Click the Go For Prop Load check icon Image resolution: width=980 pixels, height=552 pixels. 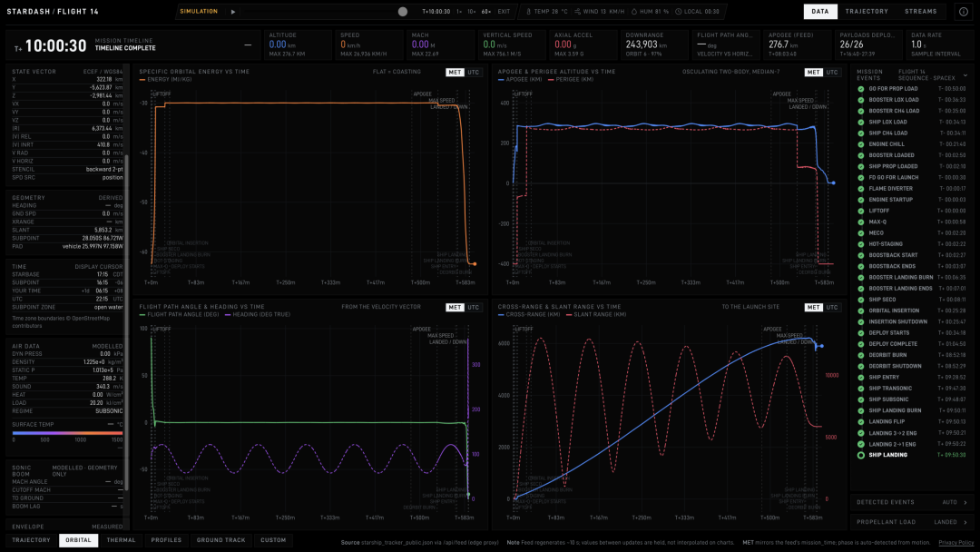coord(860,89)
